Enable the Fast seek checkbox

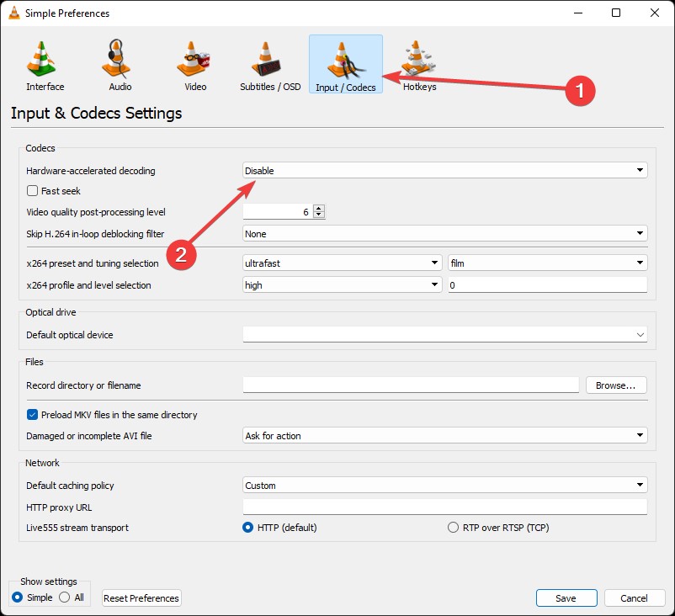[32, 191]
